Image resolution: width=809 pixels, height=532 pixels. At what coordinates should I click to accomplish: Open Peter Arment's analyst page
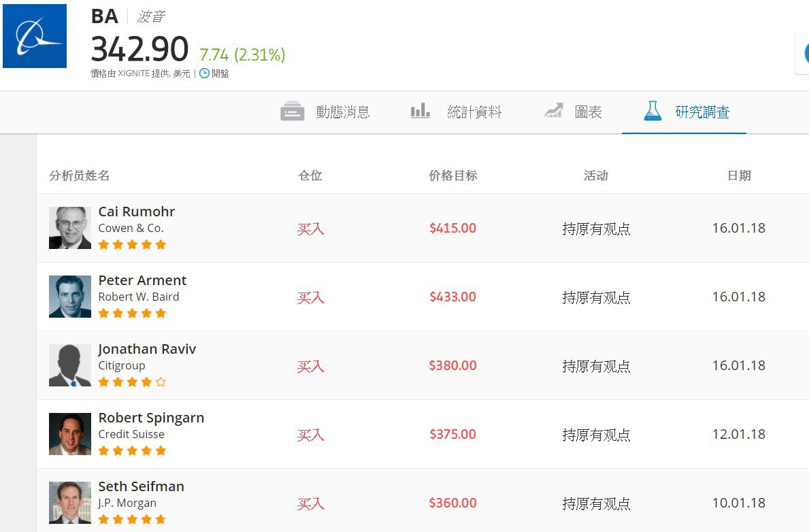[142, 280]
